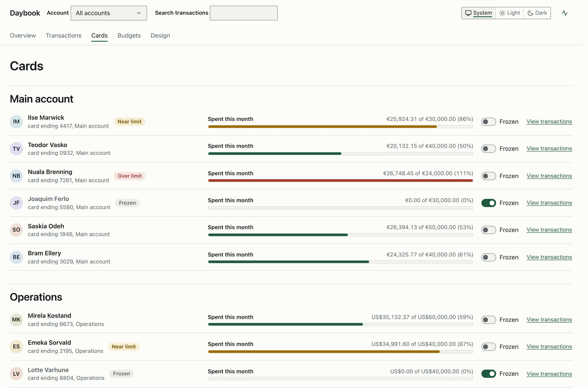Screen dimensions: 588x388
Task: Toggle Frozen switch for Teodor Vasko
Action: [x=489, y=149]
